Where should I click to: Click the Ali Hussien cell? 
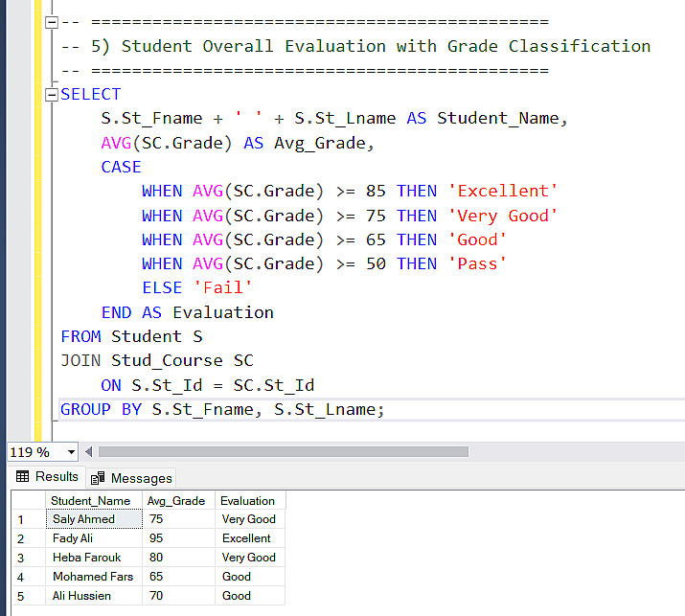click(94, 596)
